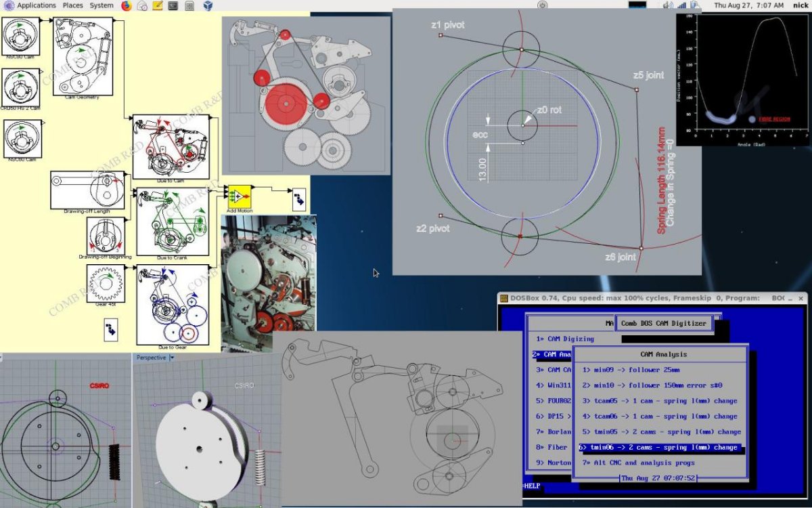Image resolution: width=812 pixels, height=508 pixels.
Task: Click the sticky notes panel icon
Action: pos(158,5)
